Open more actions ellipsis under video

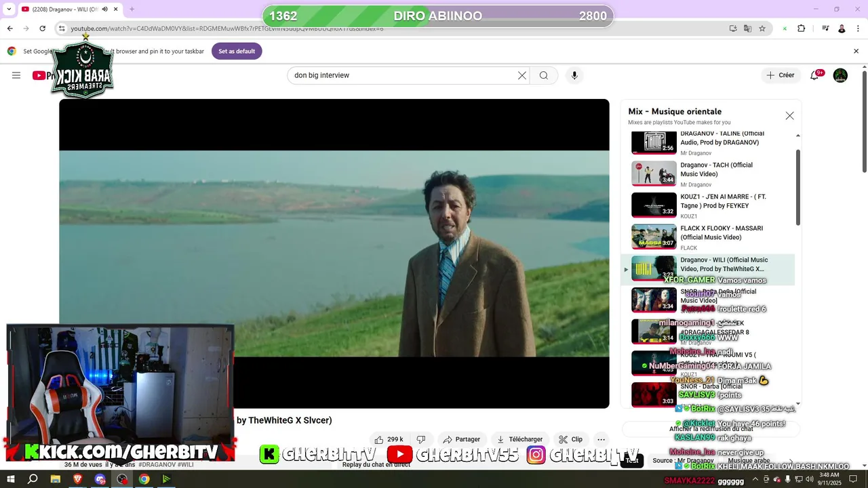coord(601,439)
